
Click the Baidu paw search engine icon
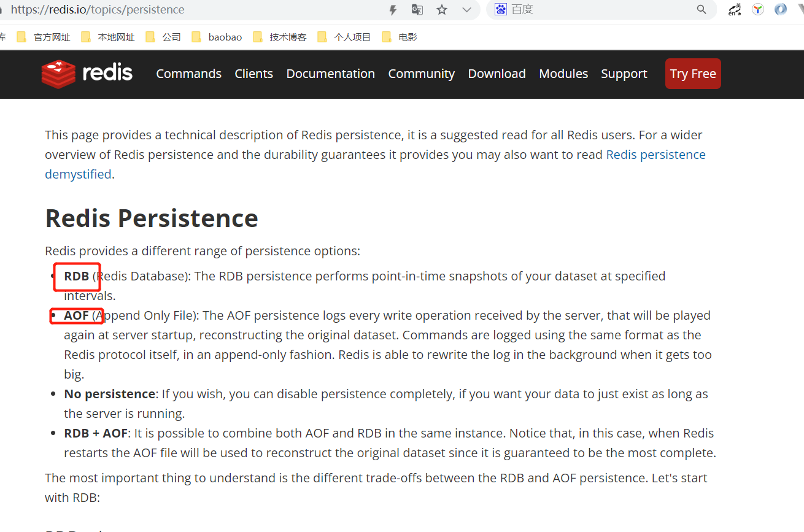[501, 9]
